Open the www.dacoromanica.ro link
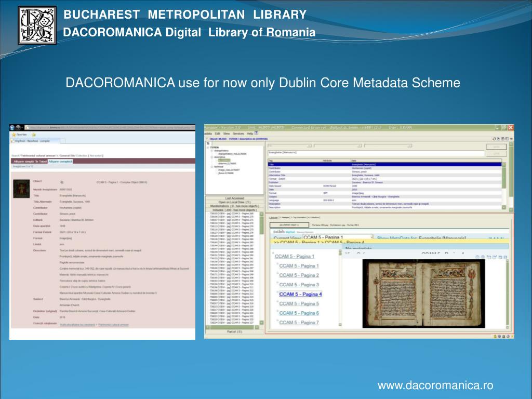Screen dimensions: 532x399 (x=435, y=385)
